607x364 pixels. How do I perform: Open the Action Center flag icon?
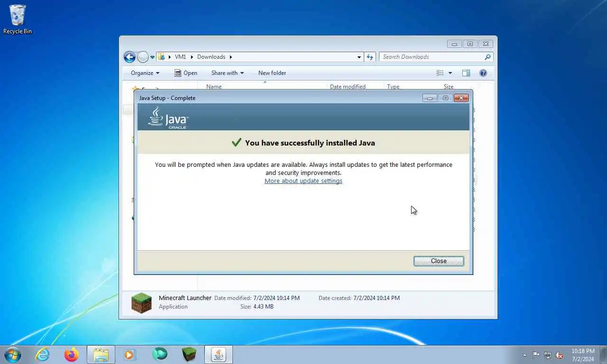(x=536, y=355)
